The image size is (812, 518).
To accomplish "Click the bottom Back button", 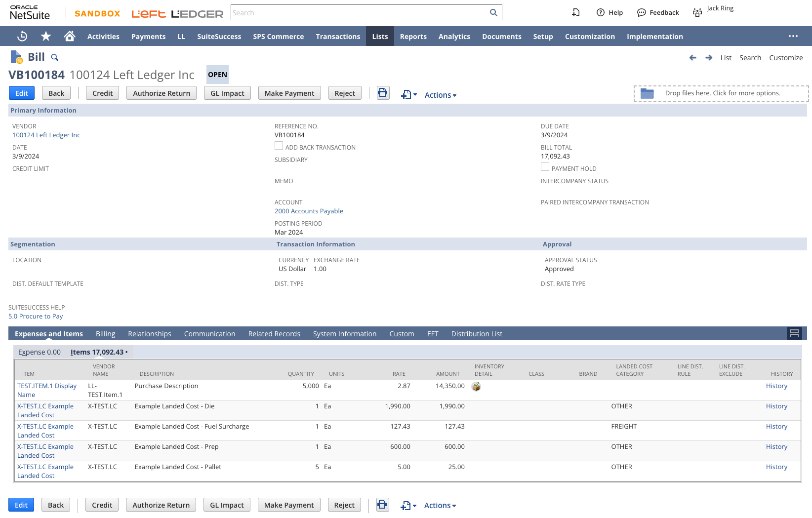I will point(56,505).
